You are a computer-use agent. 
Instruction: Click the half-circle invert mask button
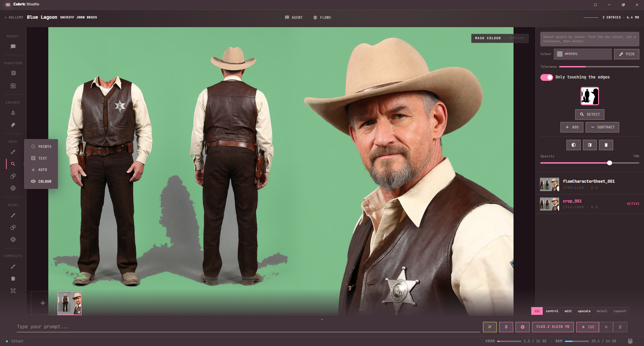pos(574,145)
